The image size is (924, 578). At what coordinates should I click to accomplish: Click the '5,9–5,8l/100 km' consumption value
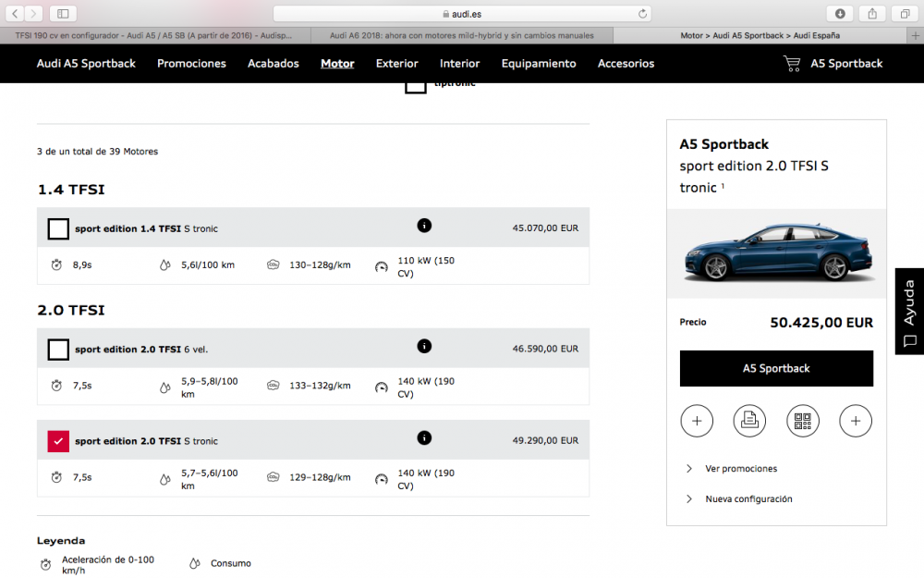click(209, 387)
